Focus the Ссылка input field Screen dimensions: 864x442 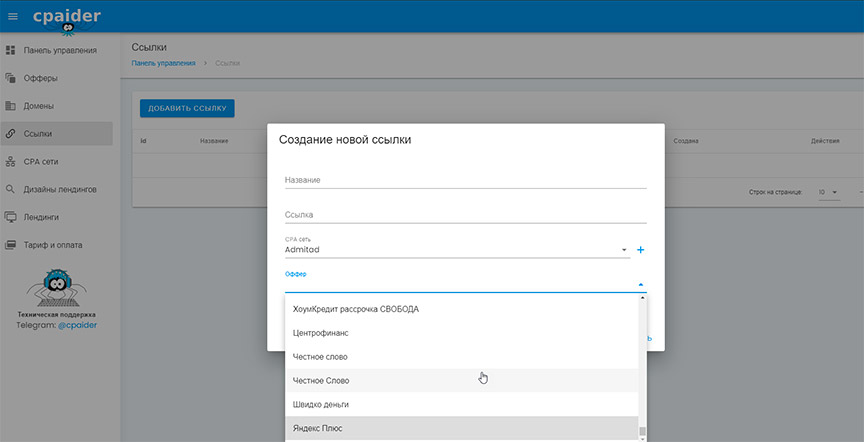click(x=466, y=215)
